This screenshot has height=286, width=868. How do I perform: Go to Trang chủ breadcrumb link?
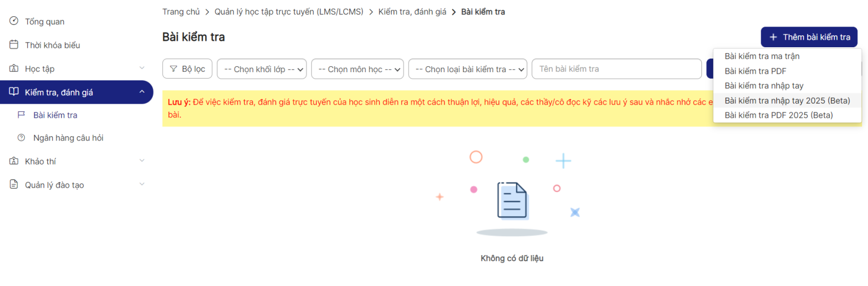coord(181,12)
